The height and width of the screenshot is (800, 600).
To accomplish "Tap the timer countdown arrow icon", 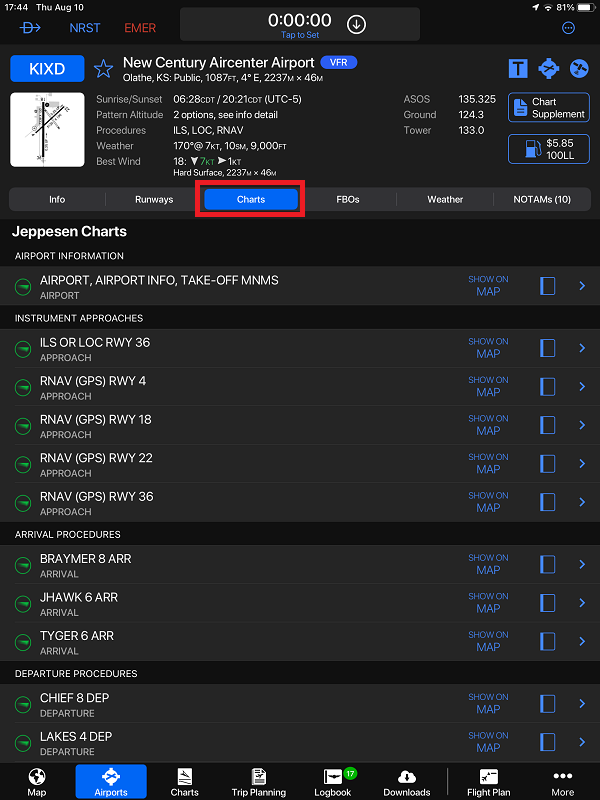I will point(356,24).
